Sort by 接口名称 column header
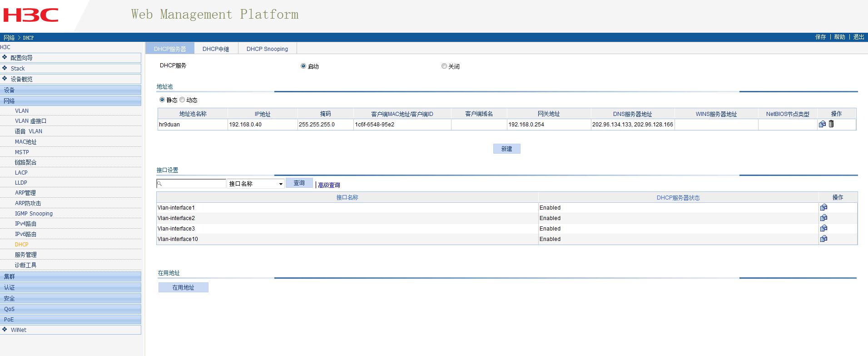The width and height of the screenshot is (868, 356). click(347, 197)
